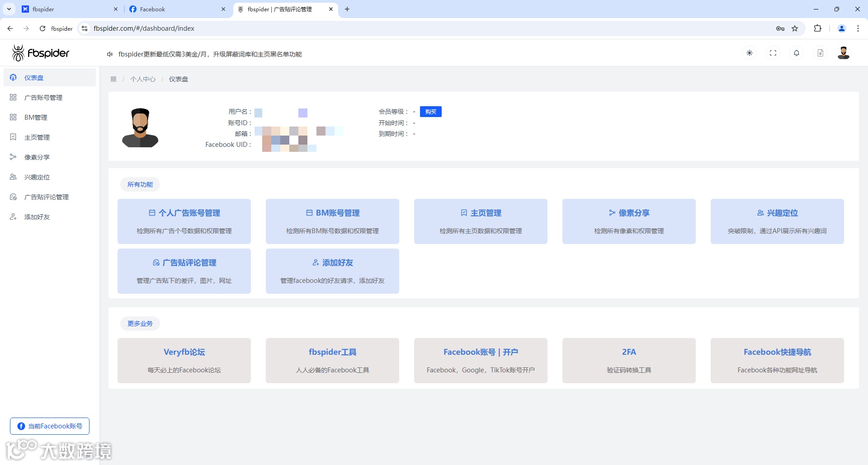Open 兴趣定位 in the sidebar
Image resolution: width=868 pixels, height=465 pixels.
(x=50, y=177)
